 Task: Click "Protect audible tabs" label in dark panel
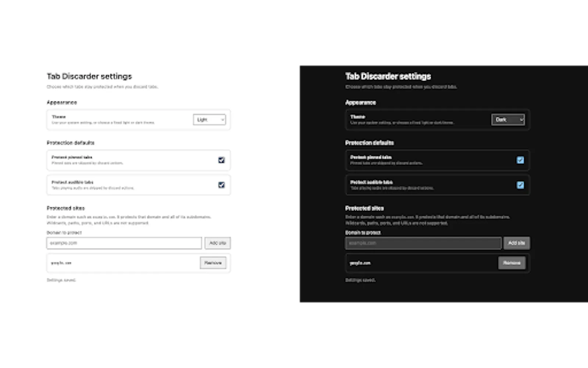click(x=371, y=183)
